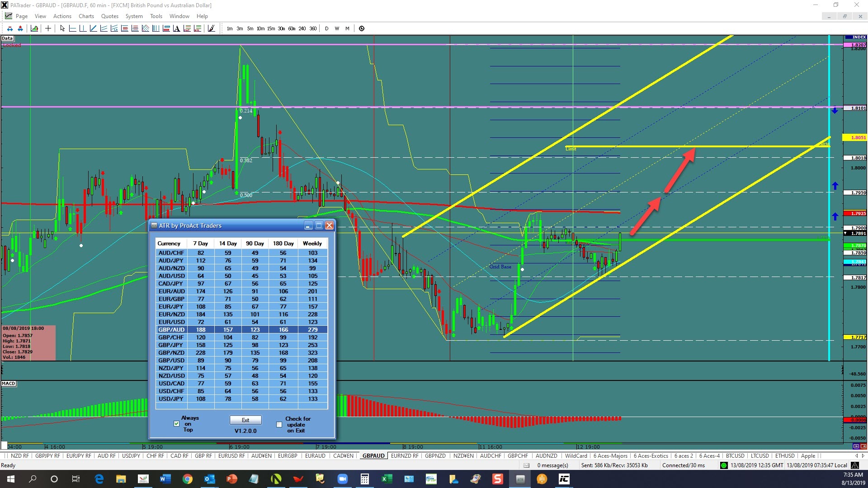Viewport: 868px width, 488px height.
Task: Click the Weekly column header in ATR table
Action: (x=312, y=244)
